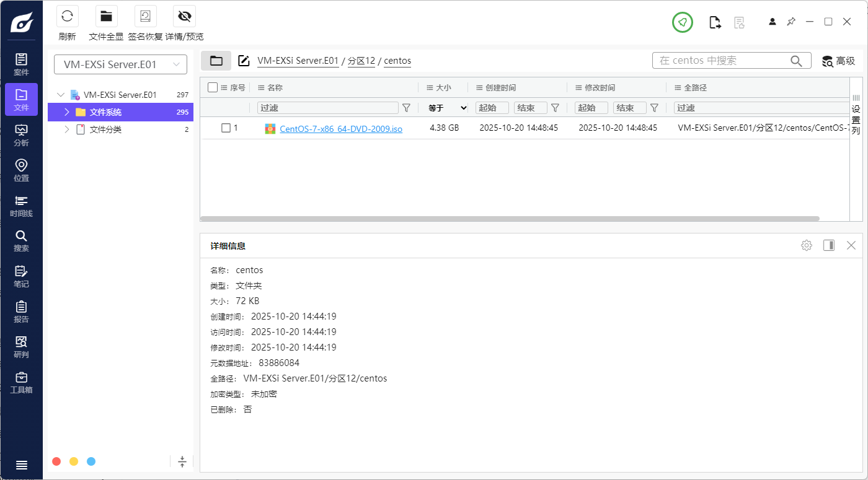Toggle the 详情/预览 eye icon
The image size is (868, 480).
pyautogui.click(x=184, y=17)
